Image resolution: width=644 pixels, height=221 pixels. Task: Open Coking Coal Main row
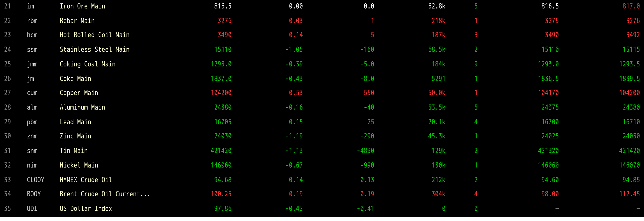(322, 64)
